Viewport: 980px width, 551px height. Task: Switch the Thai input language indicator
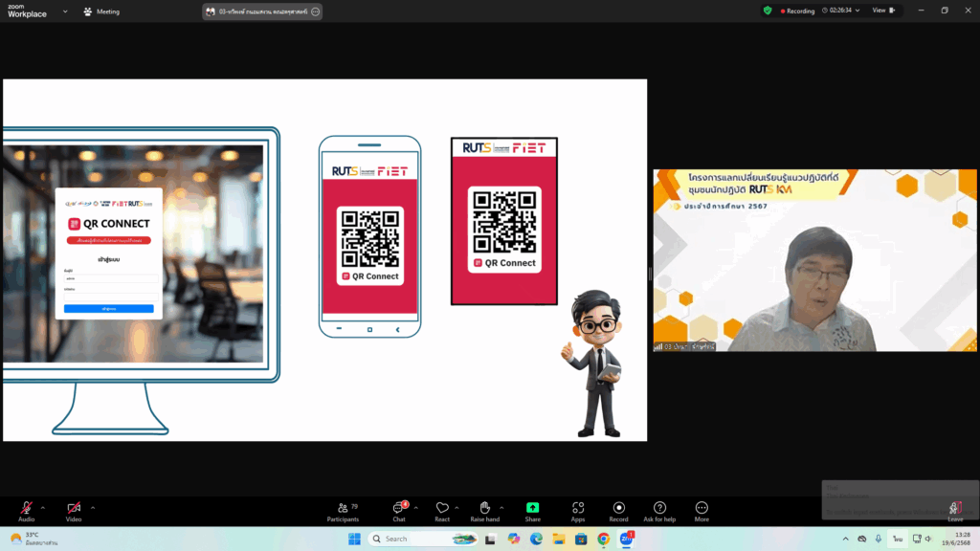point(898,539)
